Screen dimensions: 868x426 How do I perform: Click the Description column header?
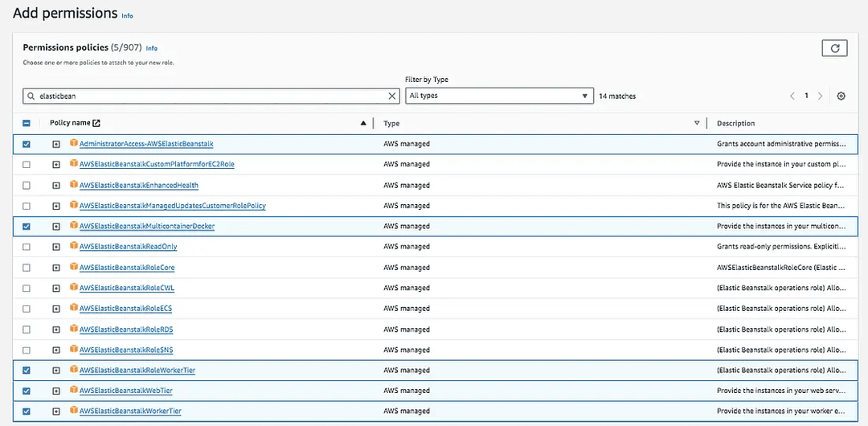[x=735, y=124]
